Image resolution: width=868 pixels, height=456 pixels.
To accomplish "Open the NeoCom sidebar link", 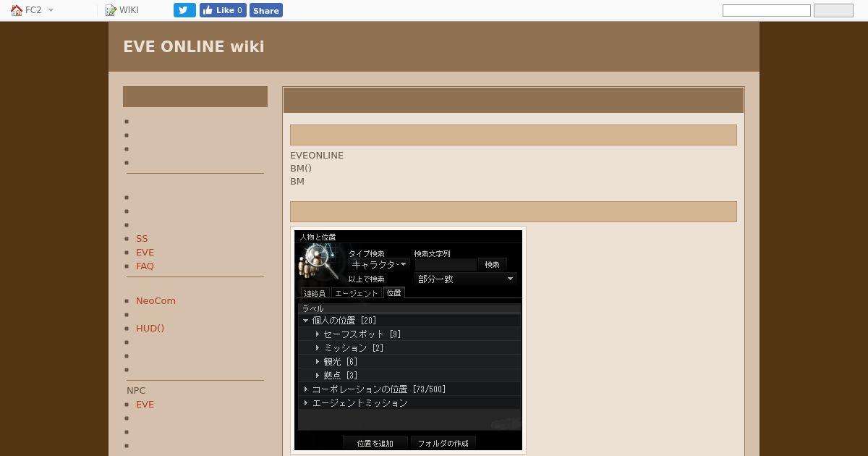I will click(156, 300).
